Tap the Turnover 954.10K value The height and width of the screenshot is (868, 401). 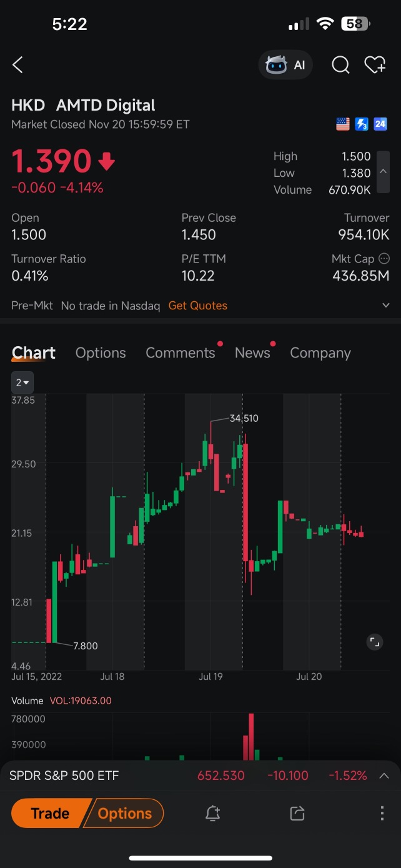pos(362,235)
